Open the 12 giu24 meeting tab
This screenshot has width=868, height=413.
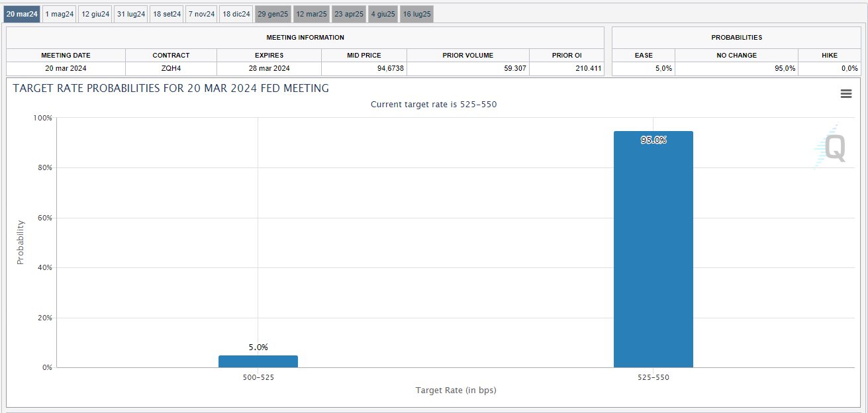(95, 14)
